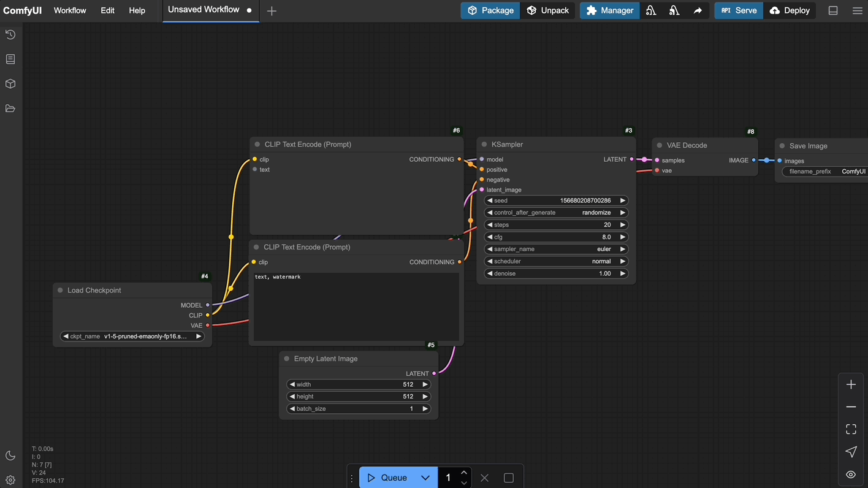This screenshot has width=868, height=488.
Task: Open the hamburger menu at top right
Action: click(x=857, y=10)
